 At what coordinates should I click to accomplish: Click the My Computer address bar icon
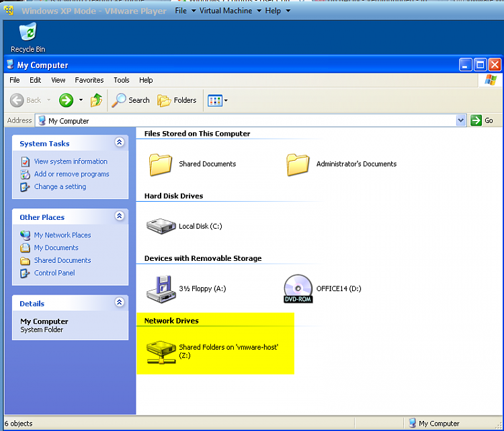pyautogui.click(x=42, y=120)
